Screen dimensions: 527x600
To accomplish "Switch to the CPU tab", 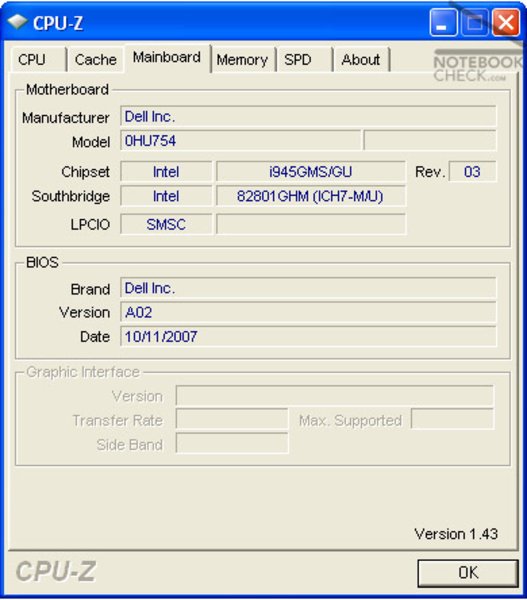I will 38,59.
